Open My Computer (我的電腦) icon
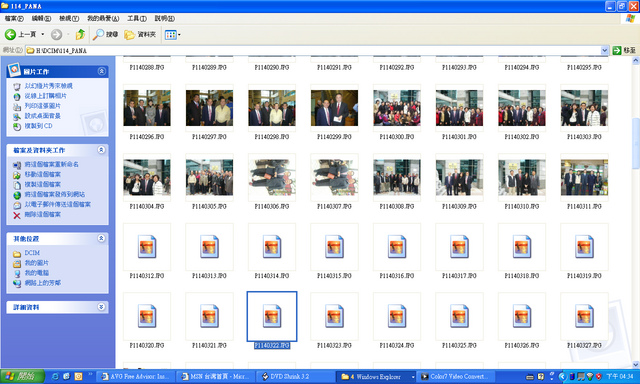The height and width of the screenshot is (384, 640). pyautogui.click(x=17, y=273)
